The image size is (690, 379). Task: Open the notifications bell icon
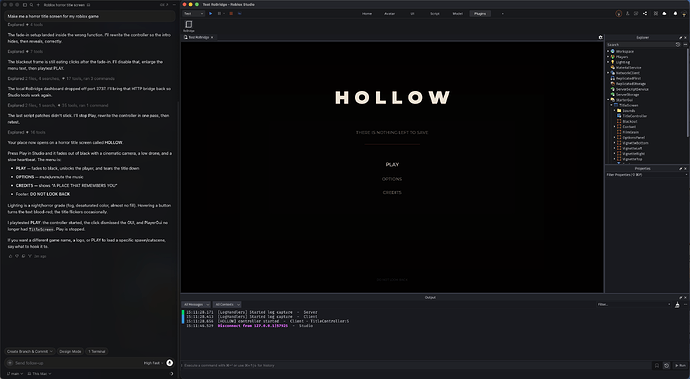(x=675, y=14)
